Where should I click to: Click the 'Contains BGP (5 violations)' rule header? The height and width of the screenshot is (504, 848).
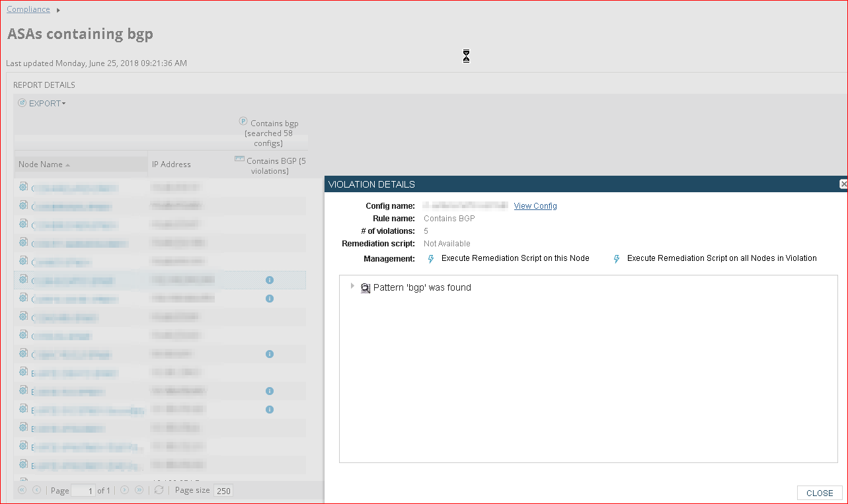pos(271,166)
